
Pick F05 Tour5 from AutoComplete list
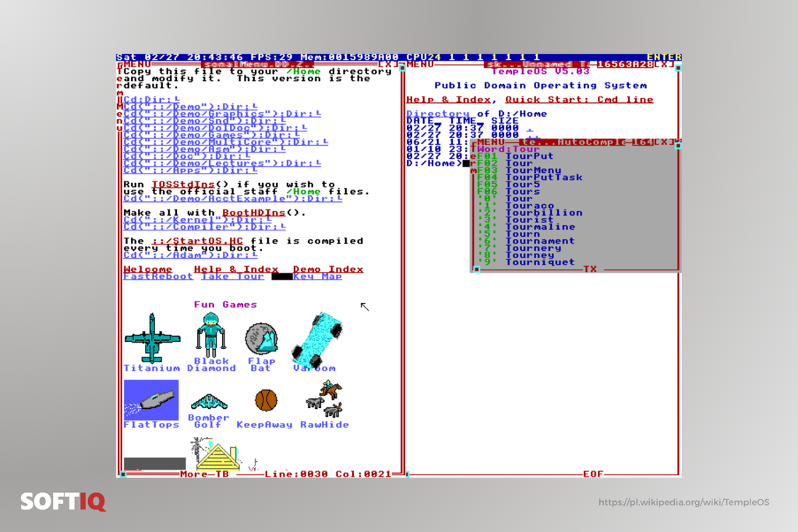click(x=508, y=185)
